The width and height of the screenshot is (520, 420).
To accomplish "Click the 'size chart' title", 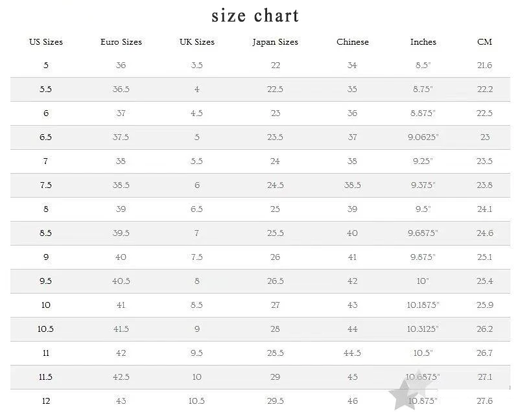I will click(255, 16).
